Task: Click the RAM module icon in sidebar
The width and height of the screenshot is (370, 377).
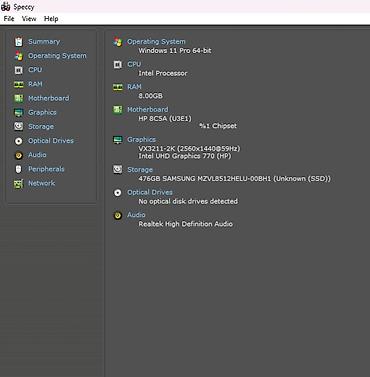Action: click(x=19, y=84)
